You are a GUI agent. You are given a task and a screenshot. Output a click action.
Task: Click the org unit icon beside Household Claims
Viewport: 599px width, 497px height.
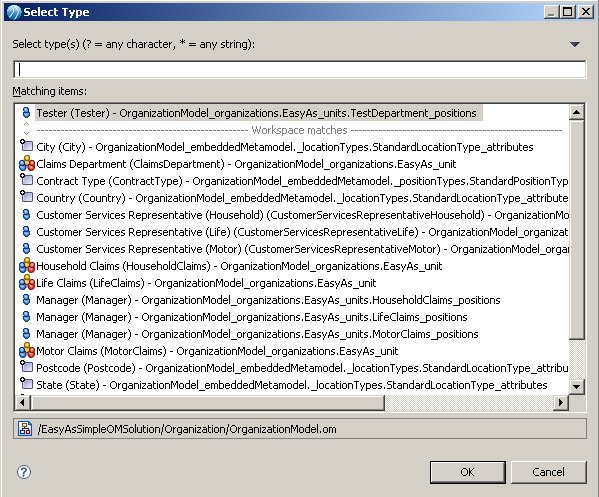pos(27,265)
